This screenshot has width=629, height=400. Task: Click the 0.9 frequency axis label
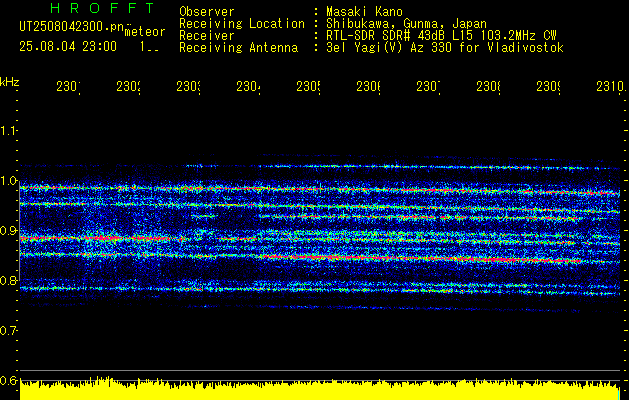8,231
